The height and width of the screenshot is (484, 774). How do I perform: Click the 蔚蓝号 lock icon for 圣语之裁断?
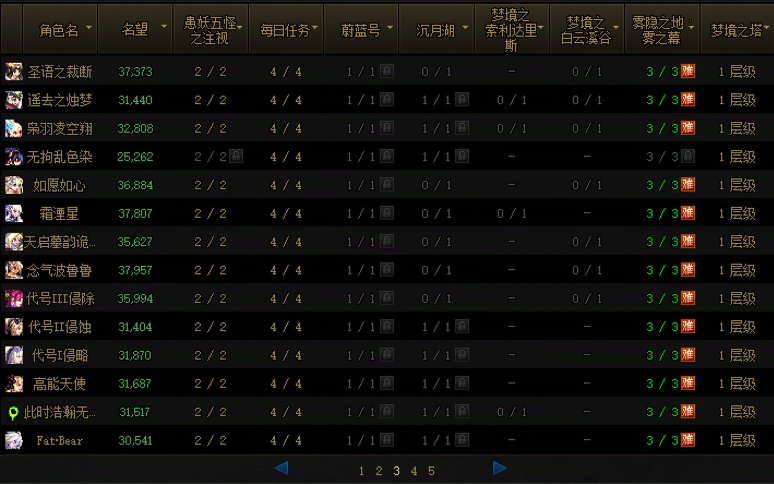click(x=387, y=71)
